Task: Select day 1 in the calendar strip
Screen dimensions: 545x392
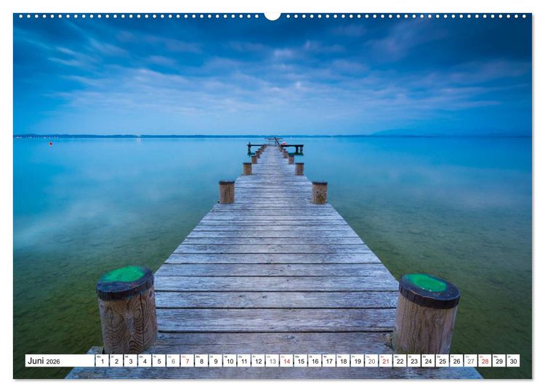Action: [102, 360]
